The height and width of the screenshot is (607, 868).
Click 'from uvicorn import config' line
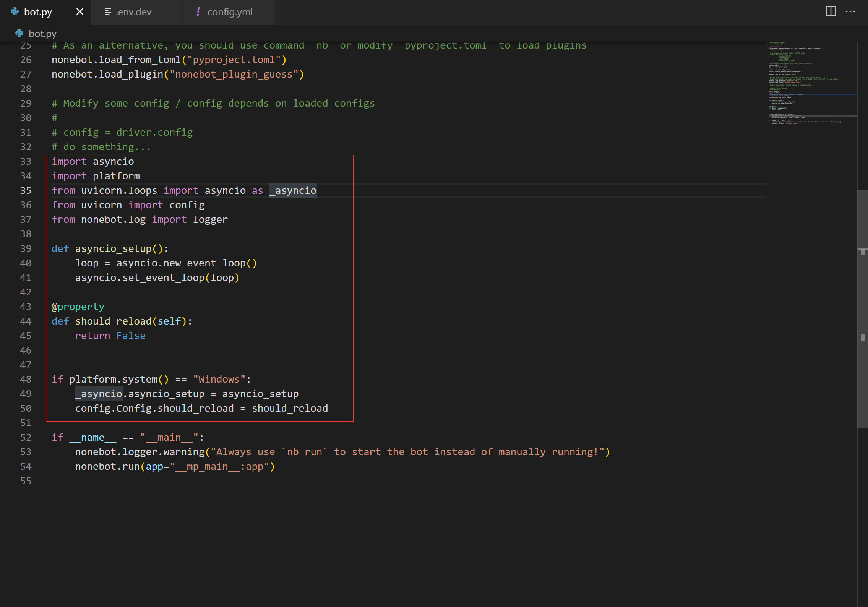(x=128, y=205)
